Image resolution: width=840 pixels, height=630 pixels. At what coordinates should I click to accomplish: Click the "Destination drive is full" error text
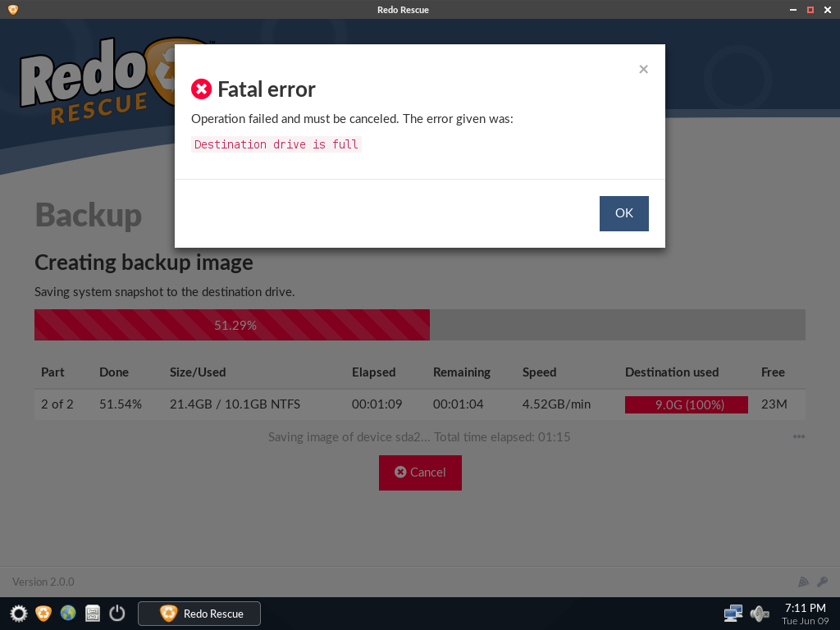(x=276, y=144)
